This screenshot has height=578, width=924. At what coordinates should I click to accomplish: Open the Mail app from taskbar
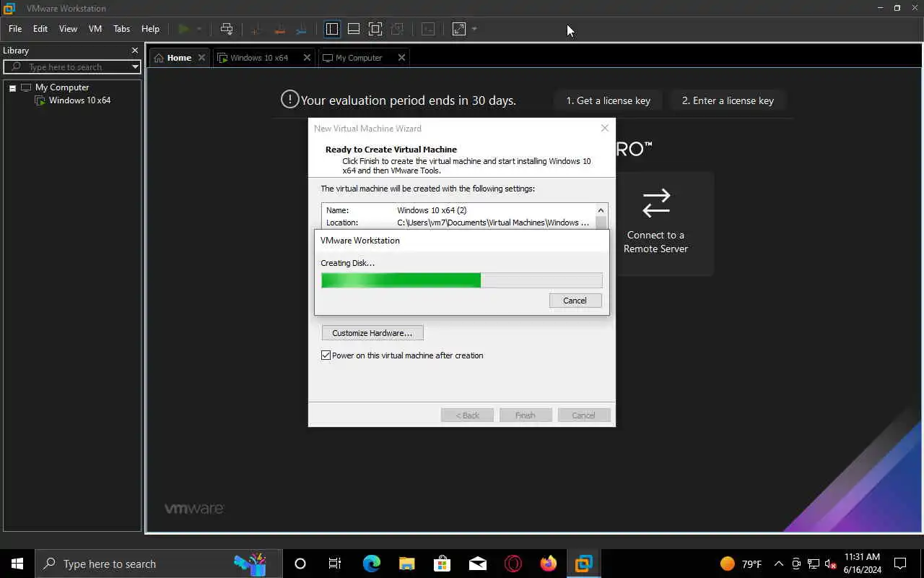click(x=477, y=564)
